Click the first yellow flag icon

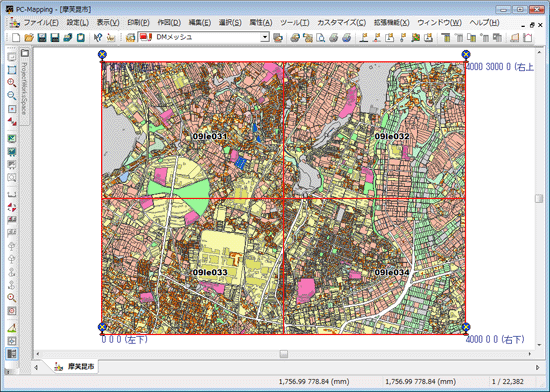click(364, 37)
